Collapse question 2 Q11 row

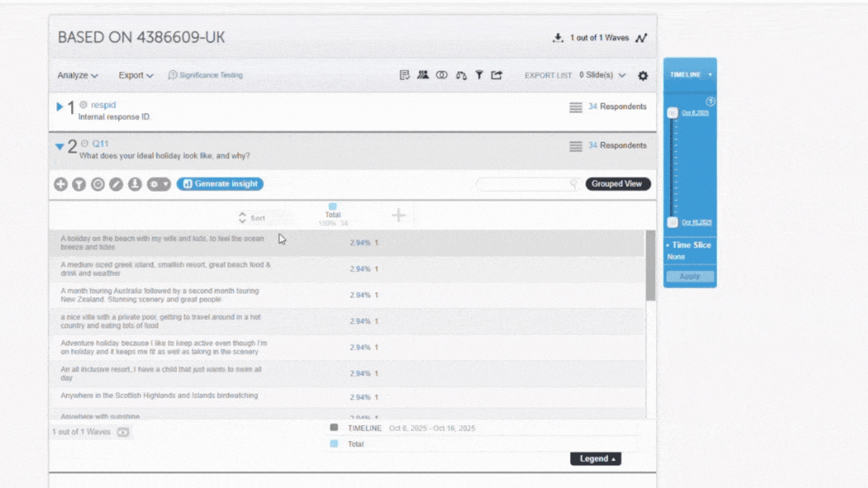60,146
